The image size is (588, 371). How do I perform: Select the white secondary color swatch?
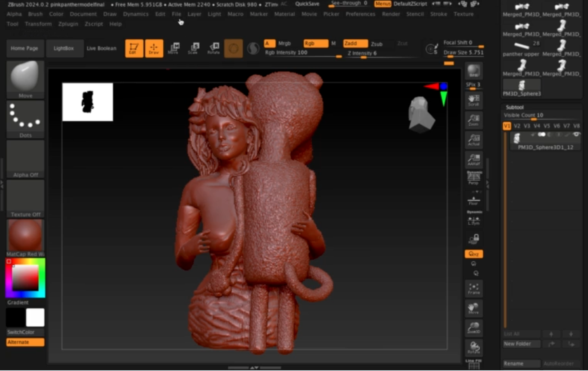(35, 317)
